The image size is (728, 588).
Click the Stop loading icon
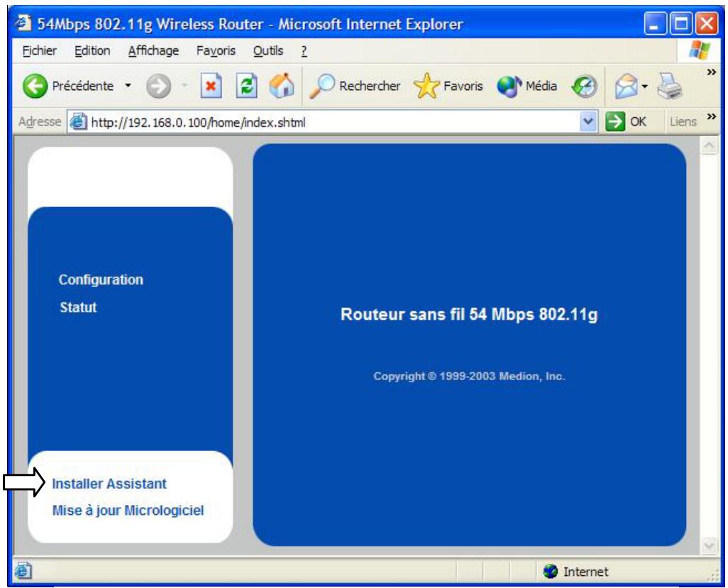tap(211, 86)
